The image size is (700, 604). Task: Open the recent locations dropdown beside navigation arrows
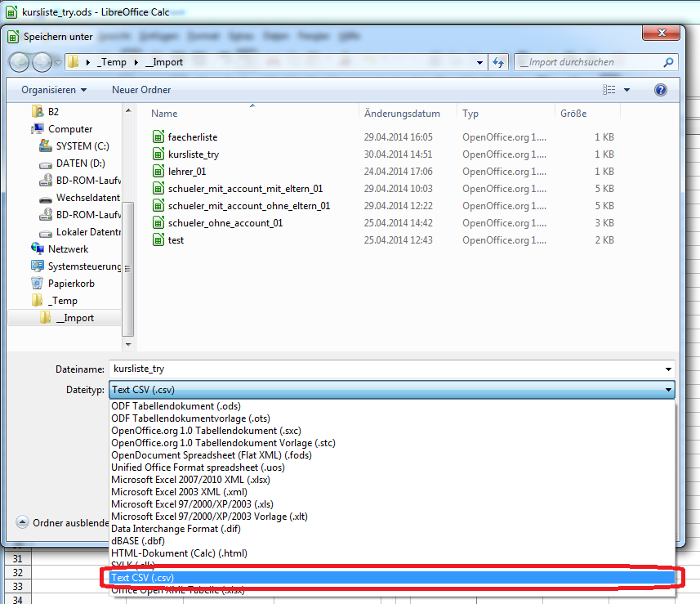coord(58,63)
